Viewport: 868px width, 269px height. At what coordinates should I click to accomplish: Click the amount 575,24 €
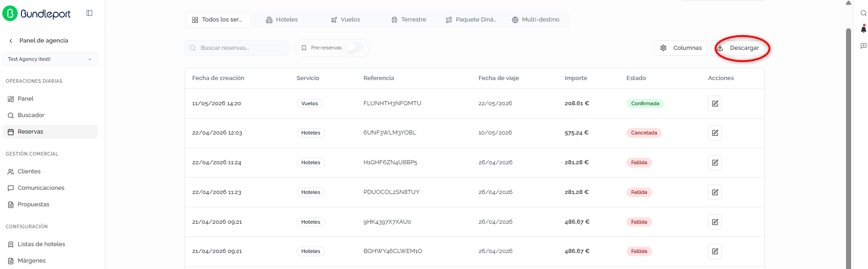click(x=576, y=133)
